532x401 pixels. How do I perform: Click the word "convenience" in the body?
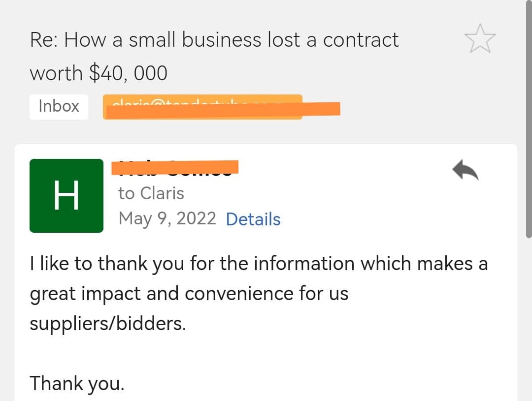pyautogui.click(x=241, y=294)
